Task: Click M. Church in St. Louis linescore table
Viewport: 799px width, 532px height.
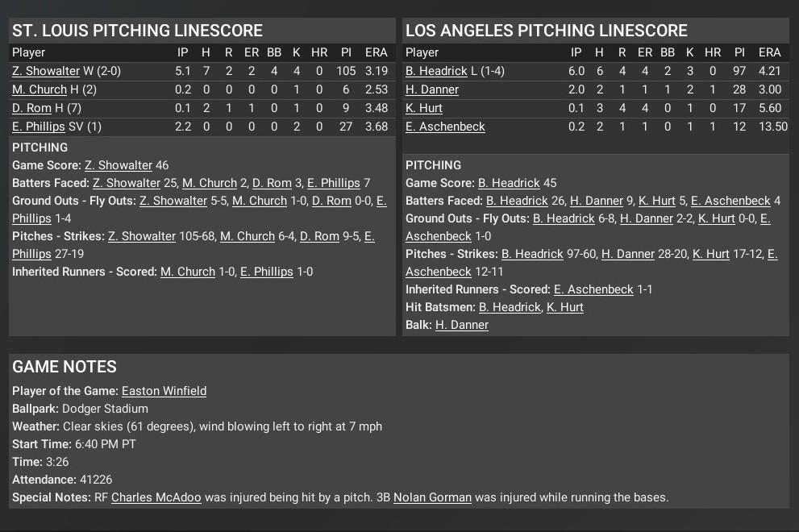Action: coord(40,89)
